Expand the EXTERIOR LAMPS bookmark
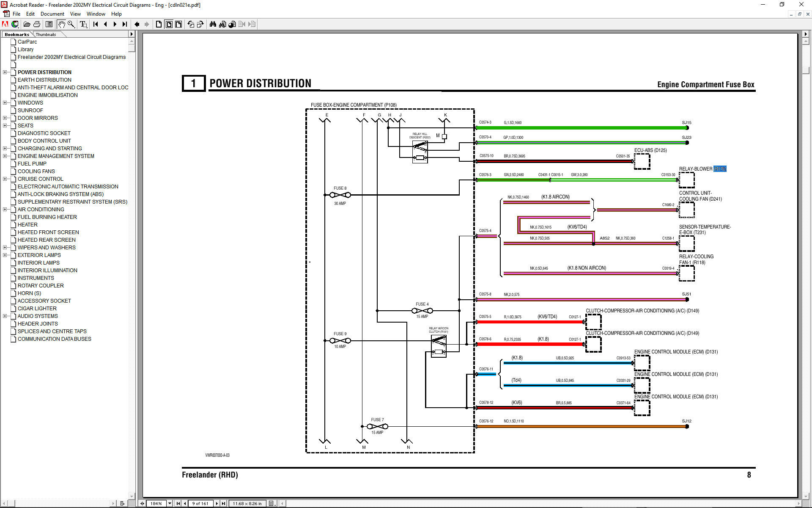812x508 pixels. (x=5, y=255)
